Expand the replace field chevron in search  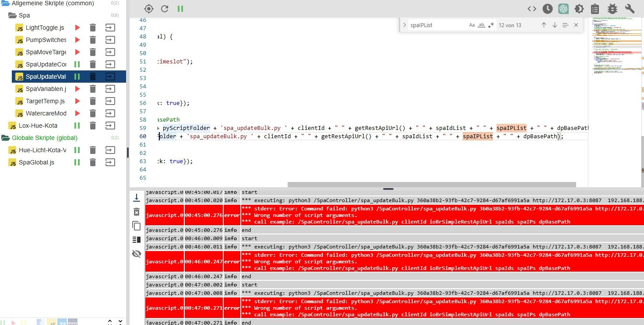(405, 25)
